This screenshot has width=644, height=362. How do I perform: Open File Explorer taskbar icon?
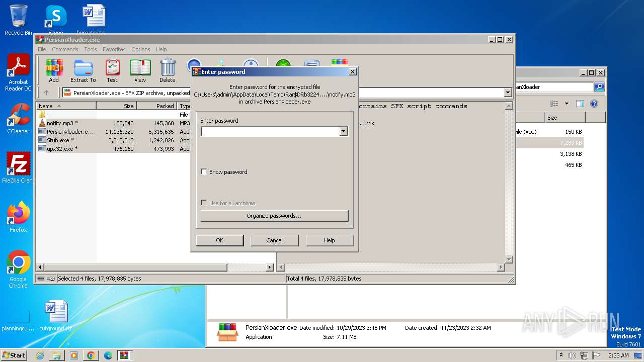tap(57, 355)
